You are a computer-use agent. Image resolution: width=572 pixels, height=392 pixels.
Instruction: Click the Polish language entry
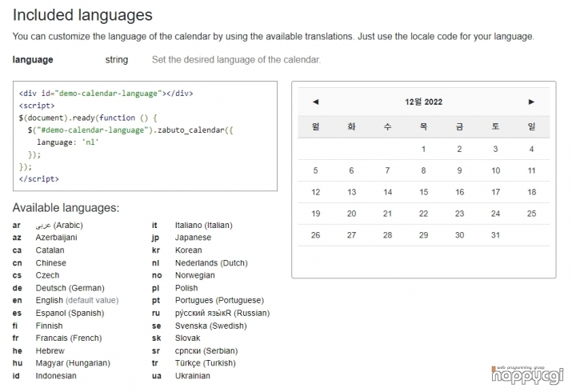186,288
